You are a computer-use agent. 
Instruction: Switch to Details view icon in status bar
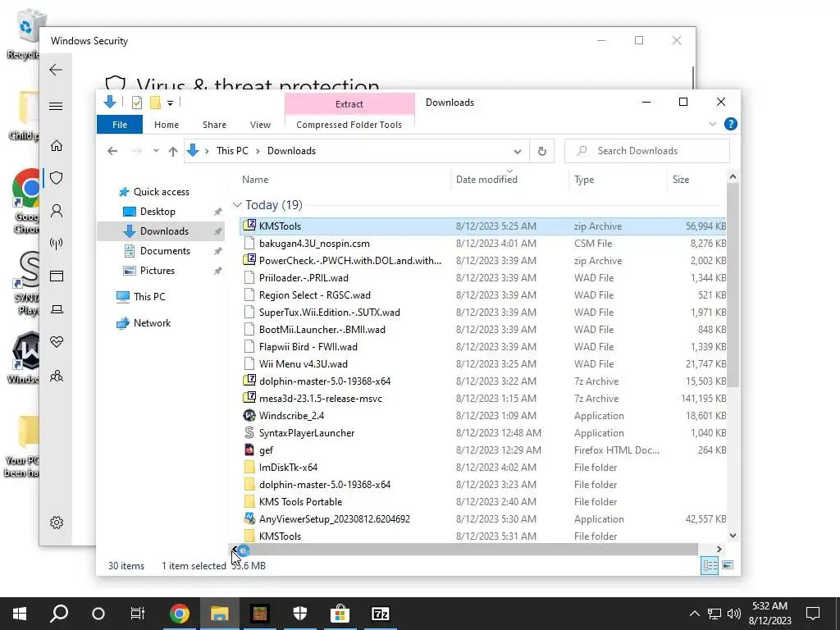710,565
